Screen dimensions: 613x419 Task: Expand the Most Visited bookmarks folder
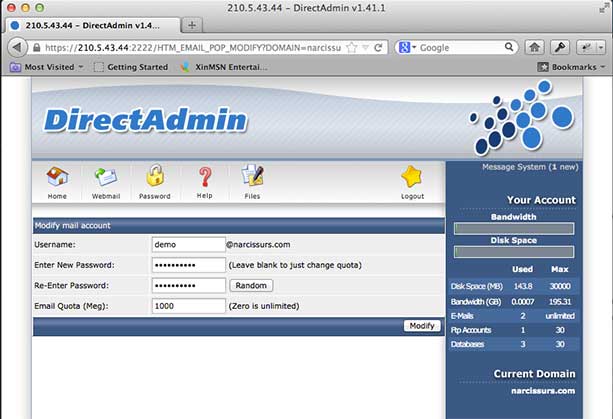click(47, 67)
